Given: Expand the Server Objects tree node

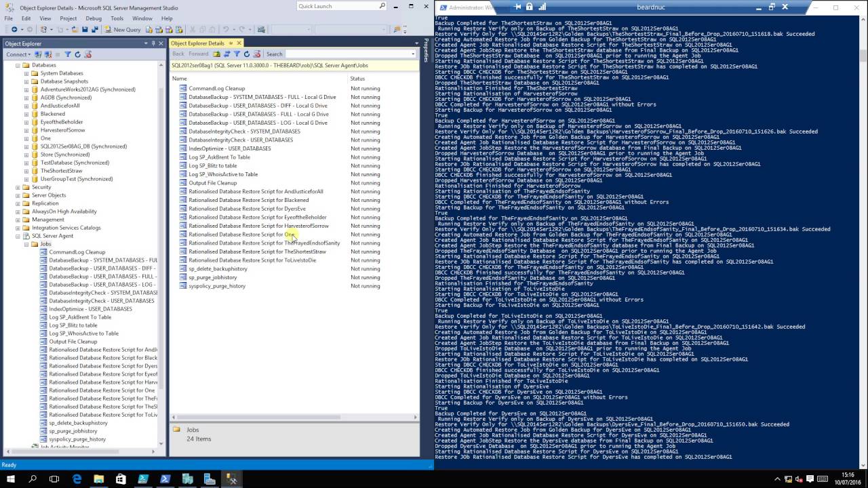Looking at the screenshot, I should 18,195.
